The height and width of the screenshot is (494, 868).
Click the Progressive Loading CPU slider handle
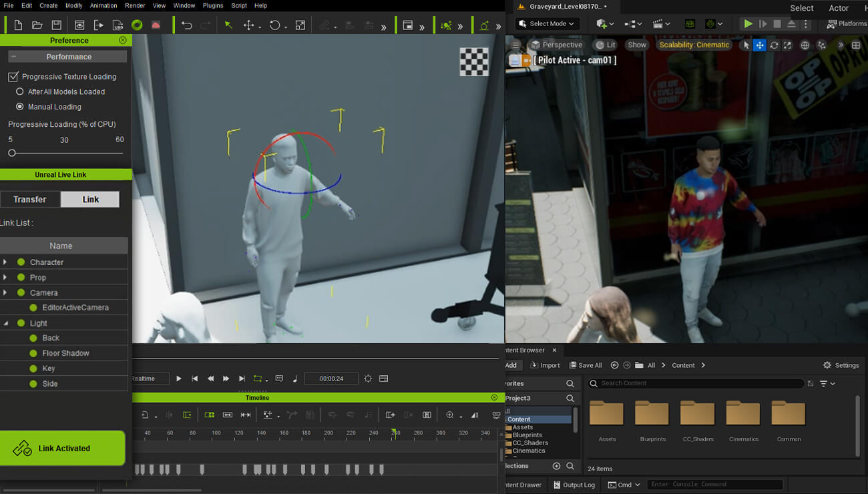(12, 153)
